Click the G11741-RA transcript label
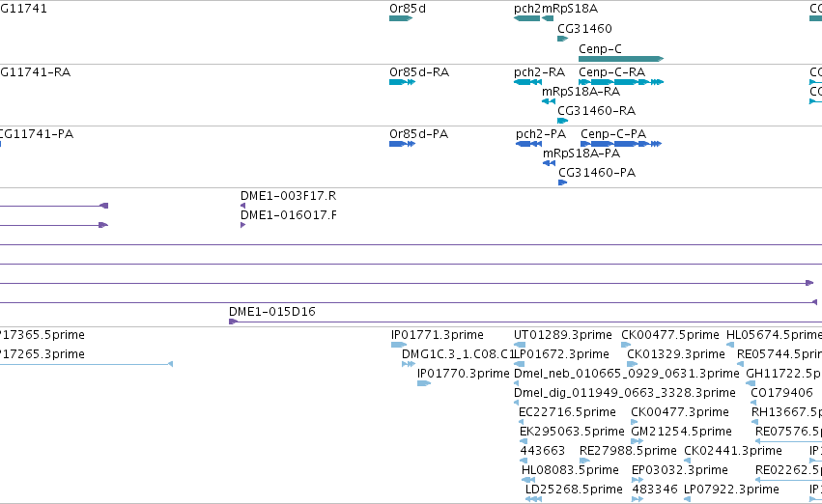Screen dimensions: 822x504 (35, 71)
